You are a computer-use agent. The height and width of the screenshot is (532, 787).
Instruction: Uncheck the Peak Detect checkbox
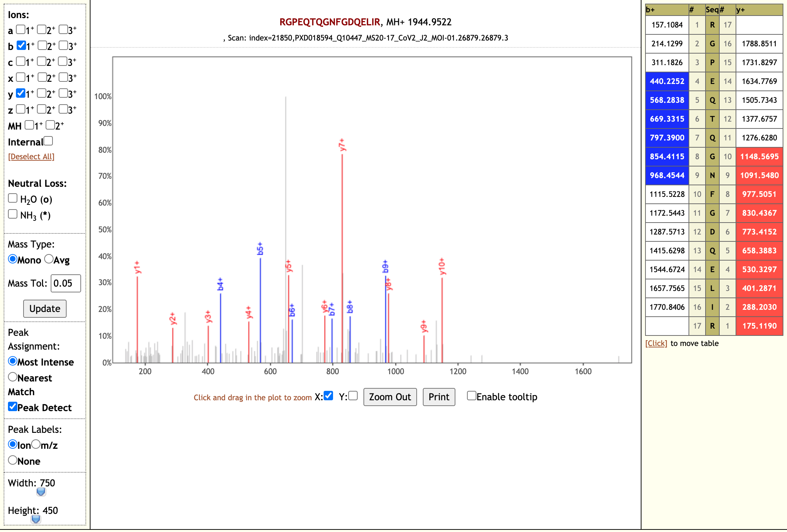point(13,406)
